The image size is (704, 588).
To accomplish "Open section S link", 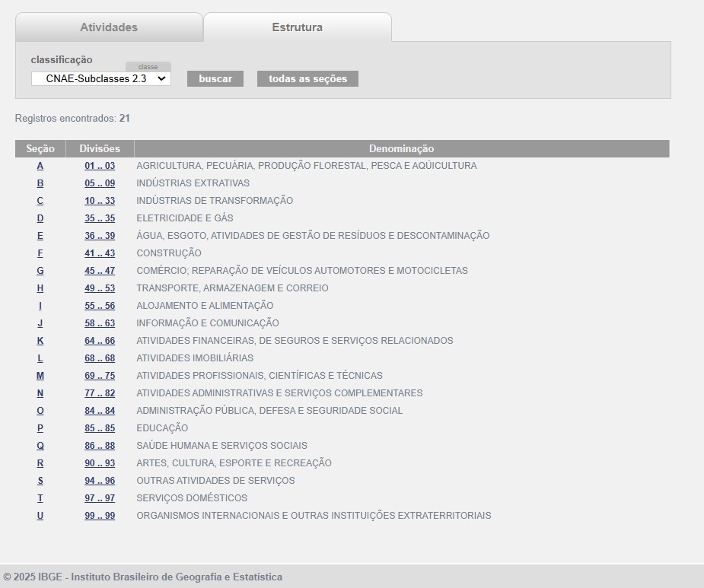I will 40,481.
